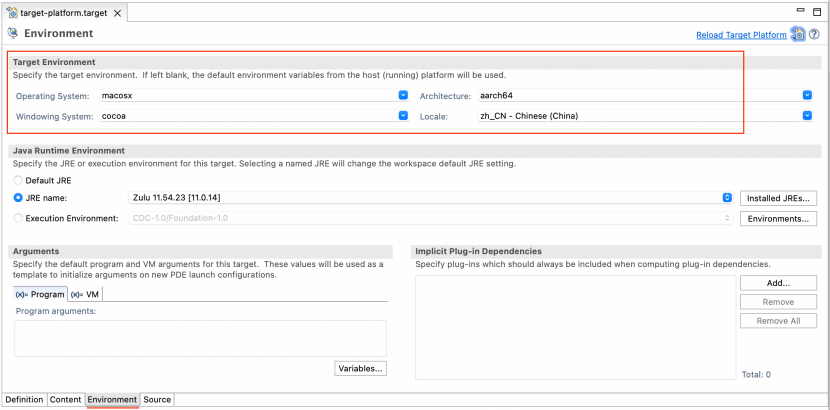Open the Operating System dropdown
The image size is (830, 410).
tap(403, 95)
